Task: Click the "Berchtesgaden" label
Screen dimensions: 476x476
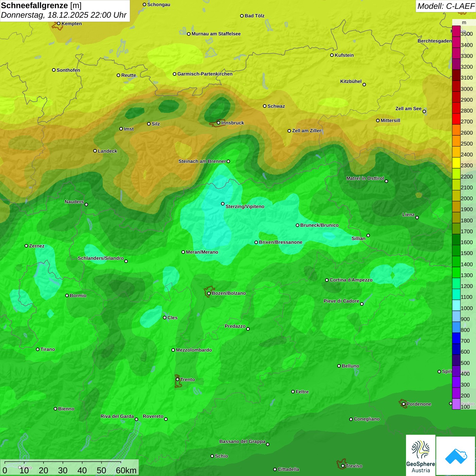Action: pyautogui.click(x=435, y=41)
